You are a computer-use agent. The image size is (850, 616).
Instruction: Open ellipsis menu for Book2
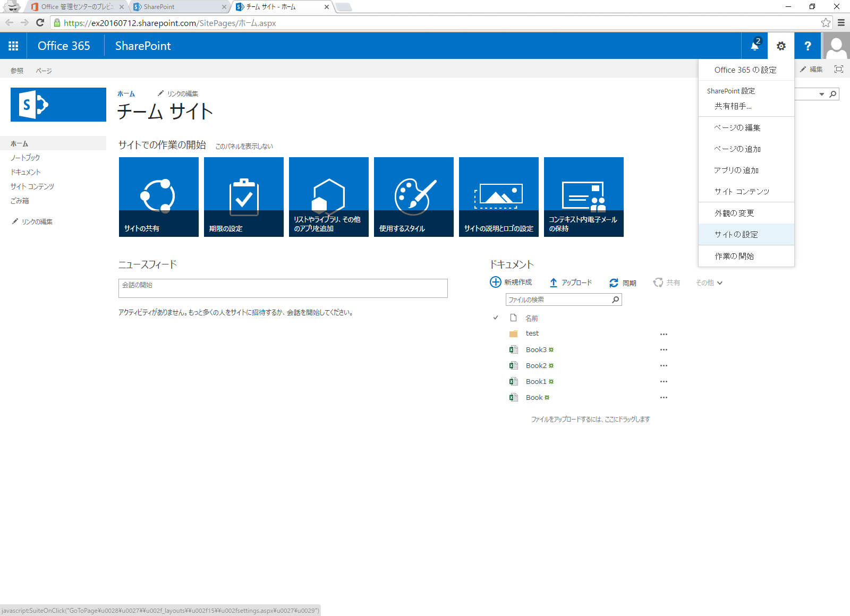tap(664, 365)
